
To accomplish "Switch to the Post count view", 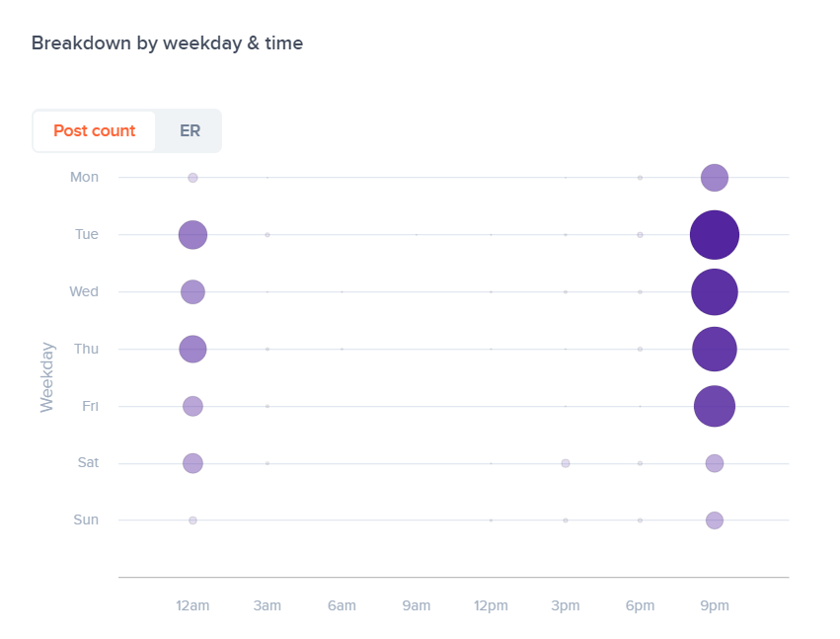I will [x=95, y=131].
